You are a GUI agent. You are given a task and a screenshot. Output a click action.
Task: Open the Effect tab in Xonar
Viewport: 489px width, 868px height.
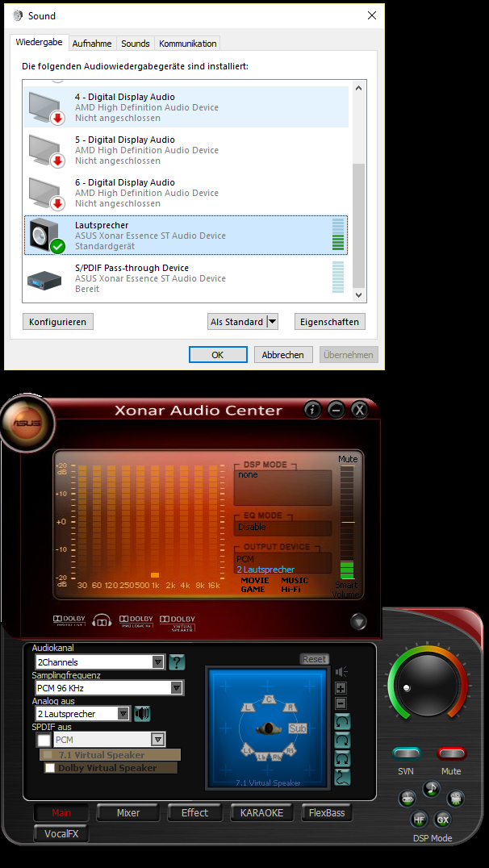tap(195, 812)
